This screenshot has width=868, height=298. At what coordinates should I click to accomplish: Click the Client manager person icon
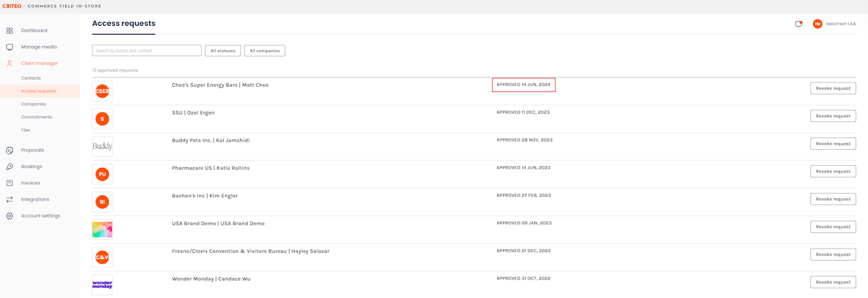point(9,63)
